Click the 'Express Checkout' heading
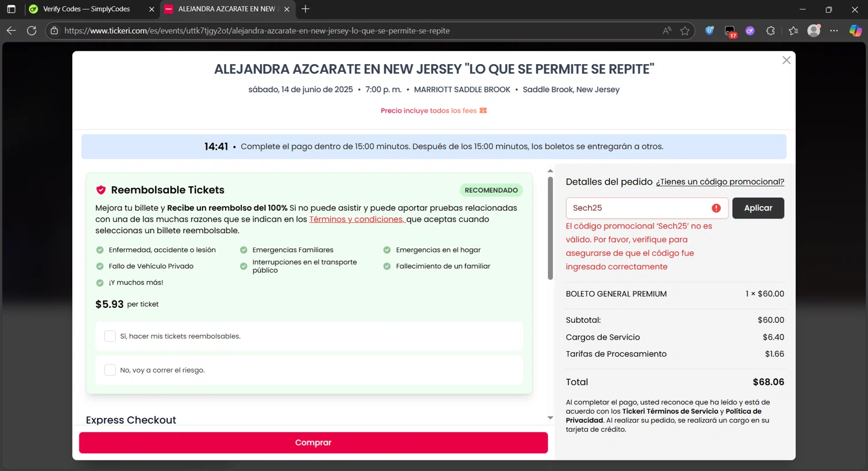Screen dimensions: 868x471 pos(131,420)
